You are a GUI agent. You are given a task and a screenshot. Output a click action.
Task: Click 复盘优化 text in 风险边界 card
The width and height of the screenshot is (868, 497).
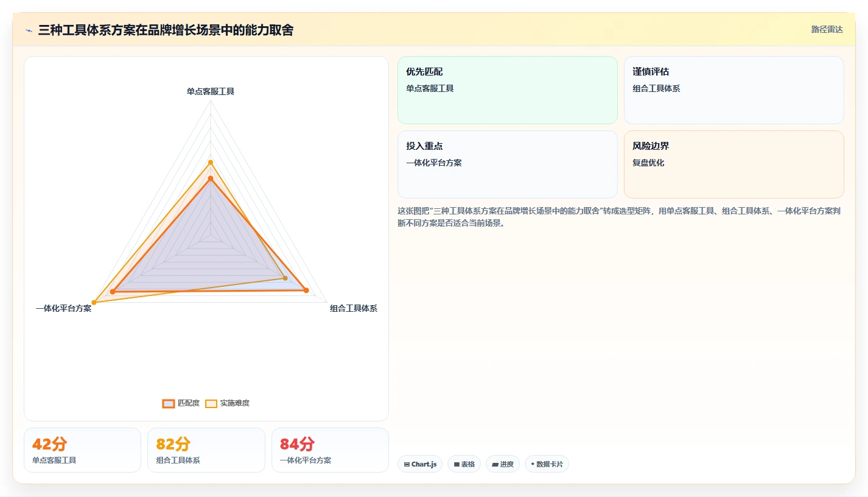coord(648,163)
